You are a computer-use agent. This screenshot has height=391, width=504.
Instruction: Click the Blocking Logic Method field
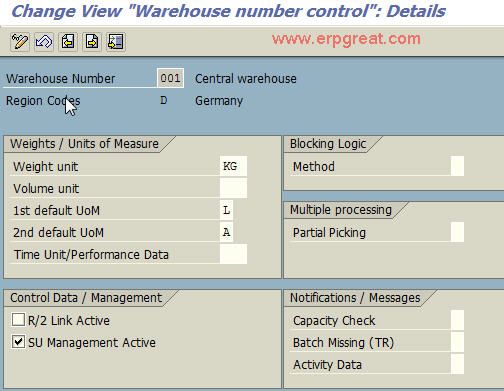[457, 166]
